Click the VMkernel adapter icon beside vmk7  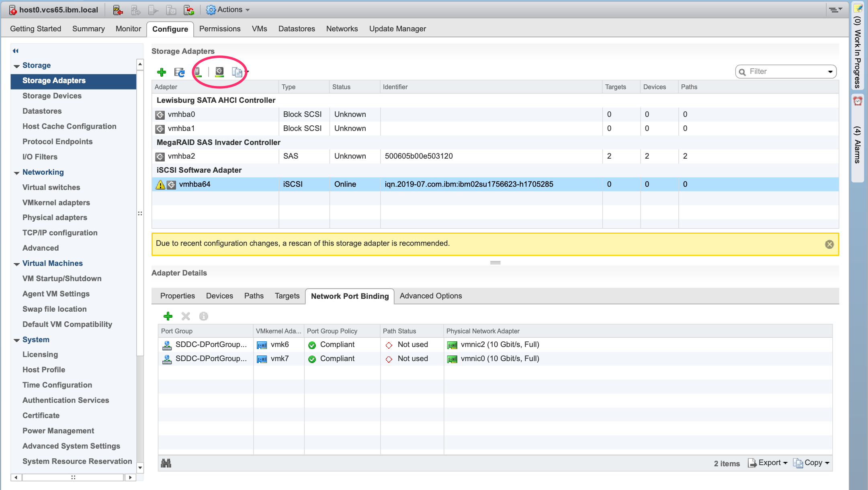pos(262,359)
